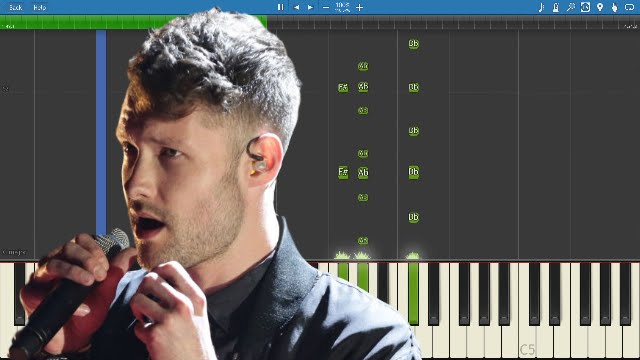Click the large Ab falling note block
Image resolution: width=640 pixels, height=360 pixels.
(363, 173)
